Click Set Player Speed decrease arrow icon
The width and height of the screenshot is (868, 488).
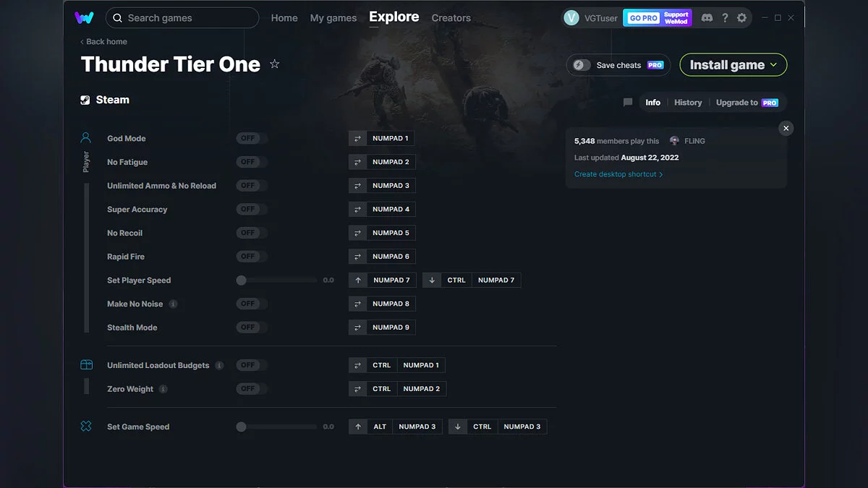[432, 280]
